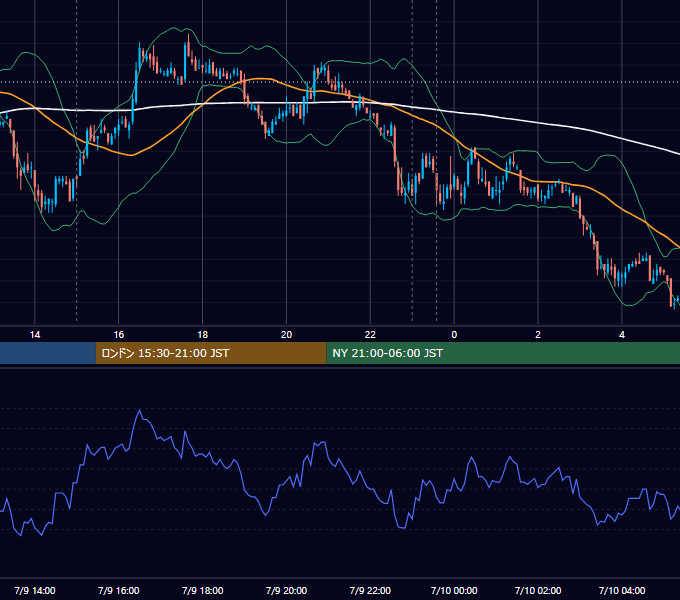Click the London session bar 15:30-21:00 JST
The width and height of the screenshot is (680, 600).
211,353
